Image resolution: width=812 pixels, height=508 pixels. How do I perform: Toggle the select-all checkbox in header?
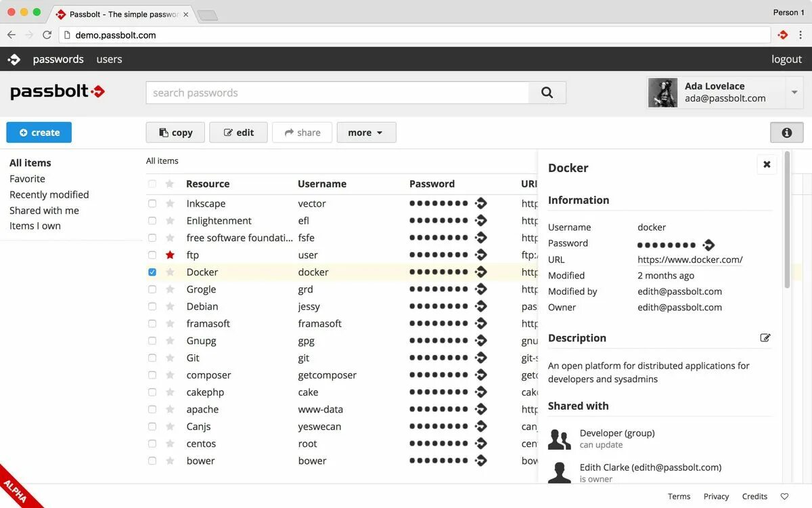click(152, 184)
